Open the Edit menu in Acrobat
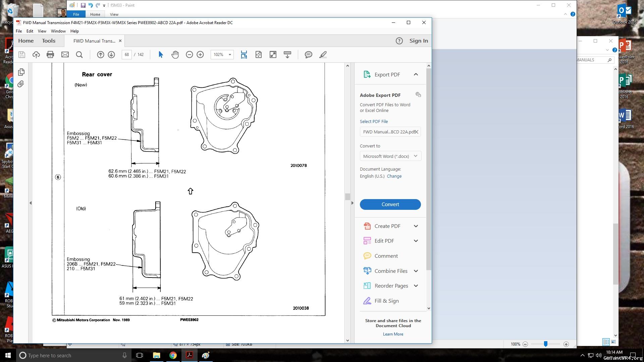This screenshot has width=644, height=362. click(30, 31)
